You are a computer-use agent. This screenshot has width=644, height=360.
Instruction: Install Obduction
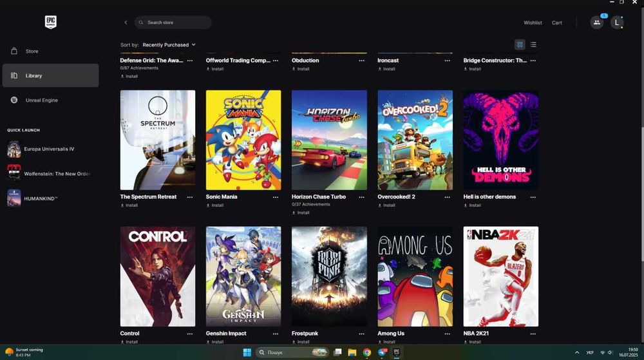click(301, 69)
